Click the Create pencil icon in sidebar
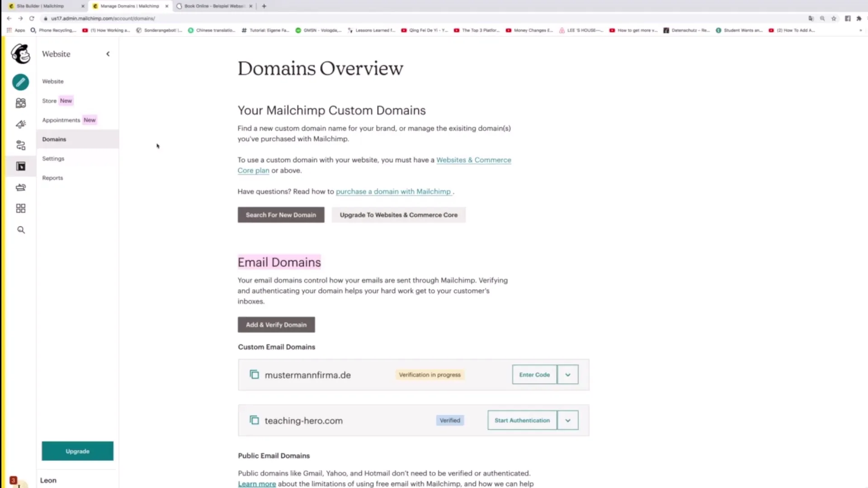The width and height of the screenshot is (868, 488). point(20,82)
